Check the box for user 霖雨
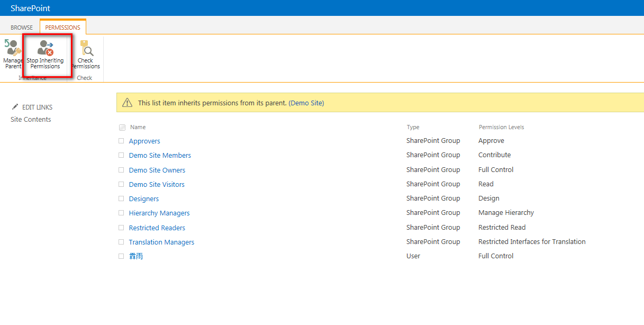The height and width of the screenshot is (325, 644). tap(121, 256)
